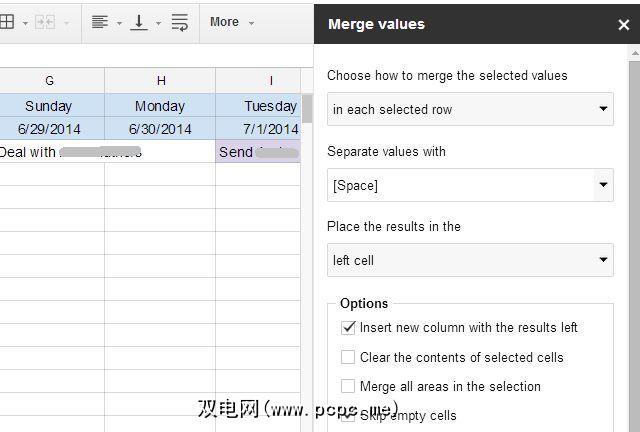Toggle Insert new column with results checkbox
The image size is (640, 432).
(348, 327)
